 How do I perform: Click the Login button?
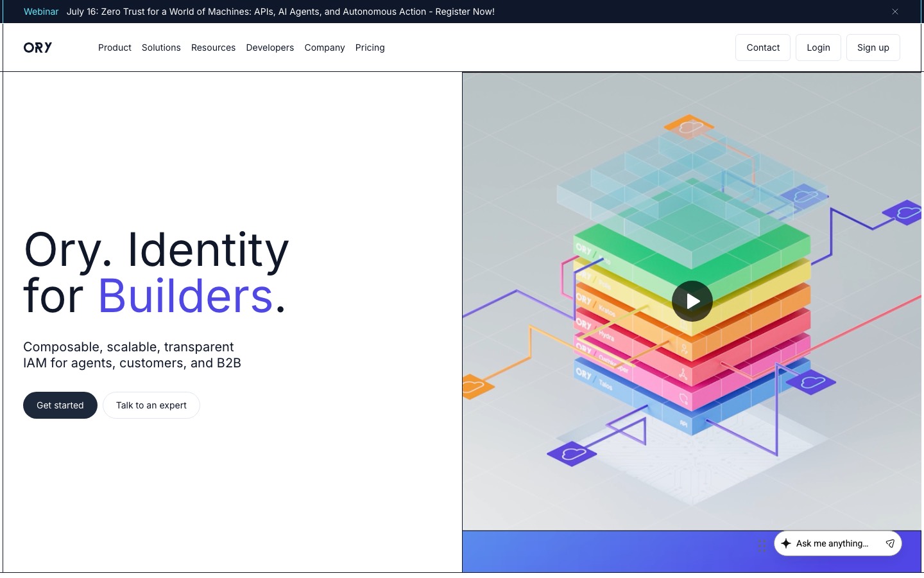click(818, 48)
